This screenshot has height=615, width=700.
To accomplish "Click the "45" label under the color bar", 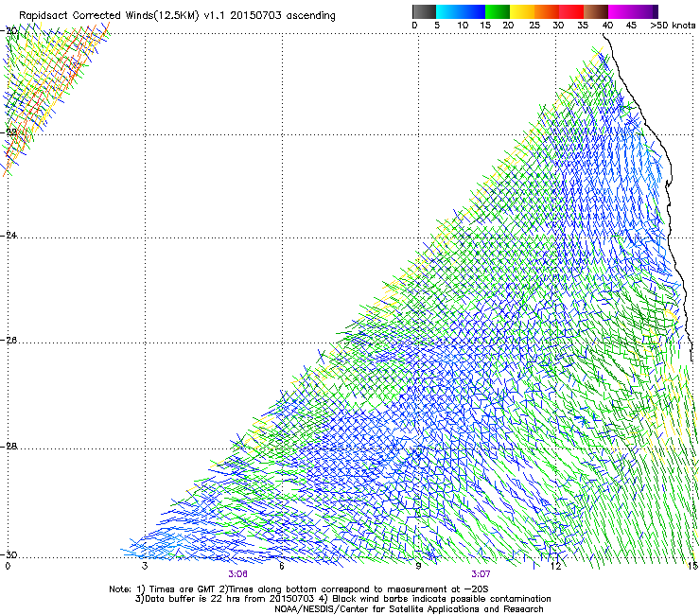I will pos(631,26).
